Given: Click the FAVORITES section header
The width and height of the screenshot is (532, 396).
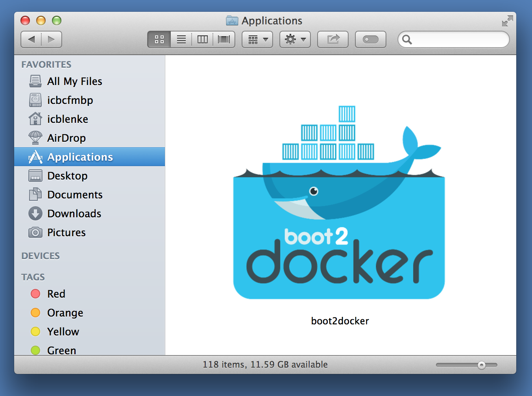Looking at the screenshot, I should 46,65.
